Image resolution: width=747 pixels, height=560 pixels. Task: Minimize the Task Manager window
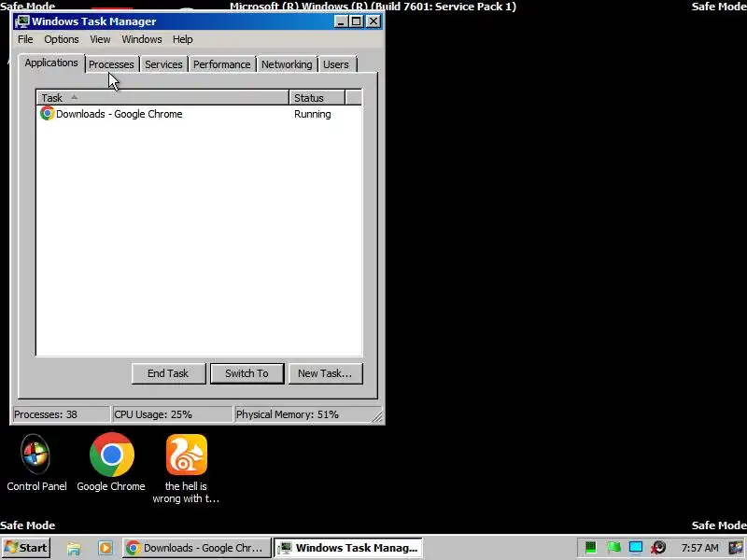point(340,21)
